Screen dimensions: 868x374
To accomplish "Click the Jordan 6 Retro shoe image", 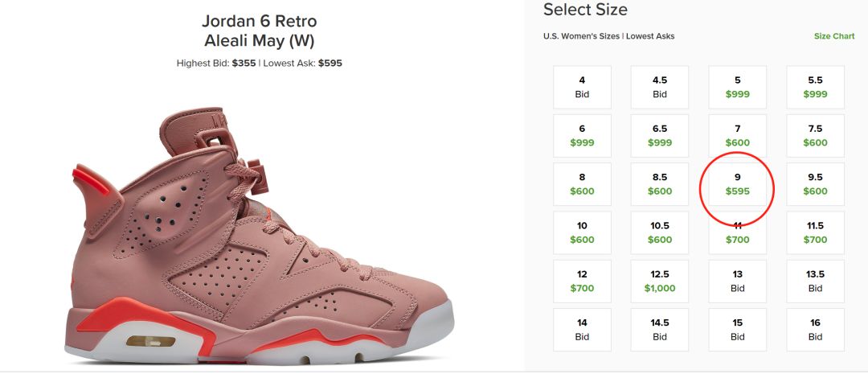I will 259,241.
